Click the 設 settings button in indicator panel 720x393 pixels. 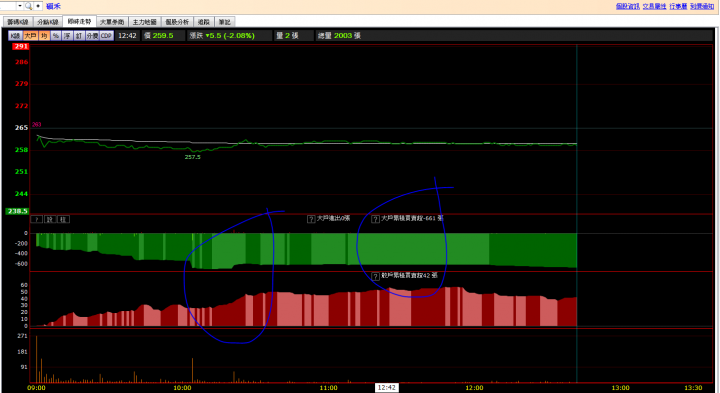click(50, 219)
